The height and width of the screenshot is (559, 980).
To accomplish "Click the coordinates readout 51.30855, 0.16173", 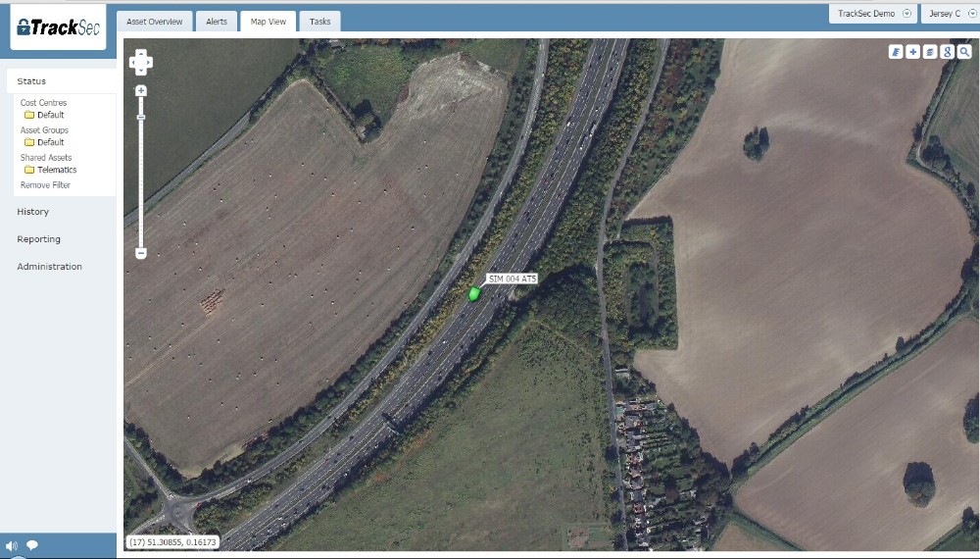I will click(x=173, y=542).
